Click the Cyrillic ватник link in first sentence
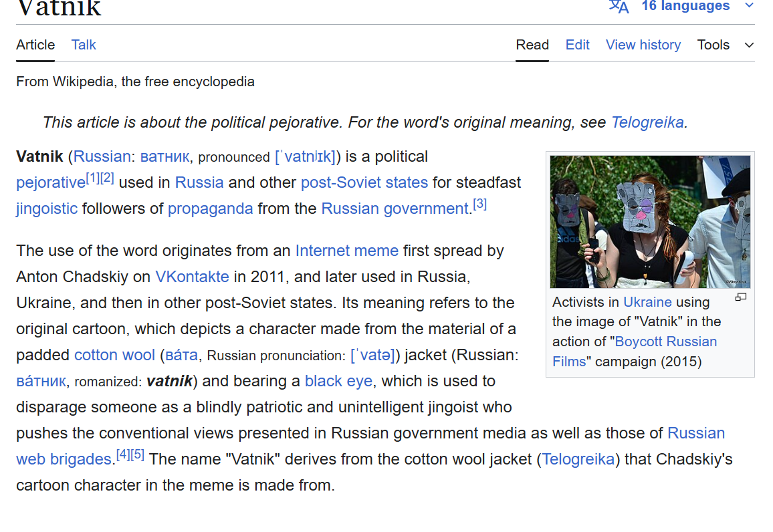The image size is (773, 532). click(164, 156)
